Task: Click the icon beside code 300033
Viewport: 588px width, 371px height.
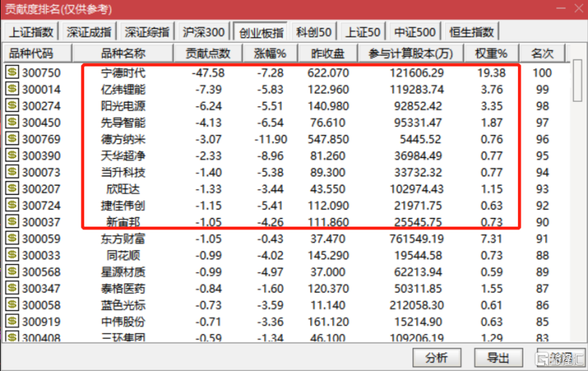Action: tap(12, 255)
